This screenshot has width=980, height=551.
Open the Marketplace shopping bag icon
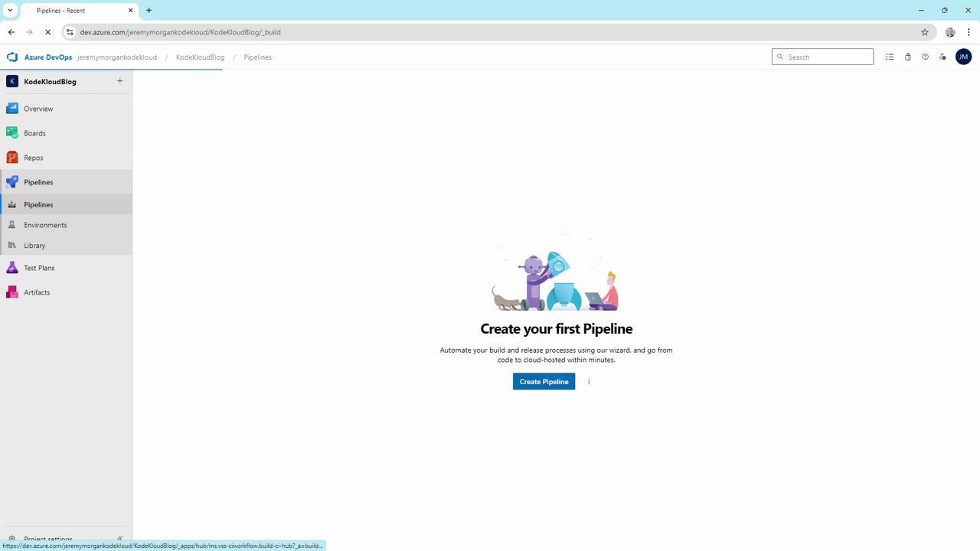pos(908,57)
